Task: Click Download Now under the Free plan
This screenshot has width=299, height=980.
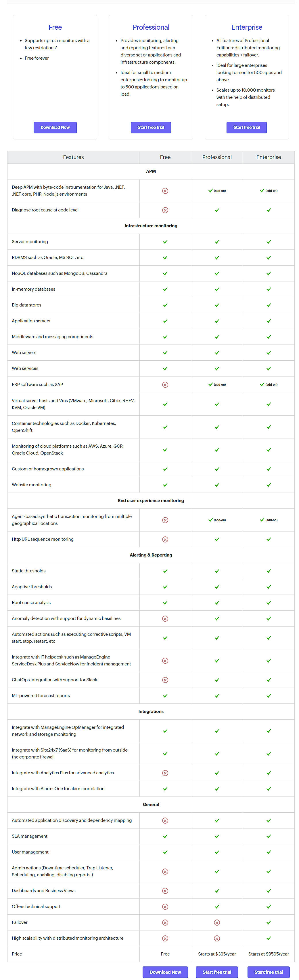Action: [x=55, y=127]
